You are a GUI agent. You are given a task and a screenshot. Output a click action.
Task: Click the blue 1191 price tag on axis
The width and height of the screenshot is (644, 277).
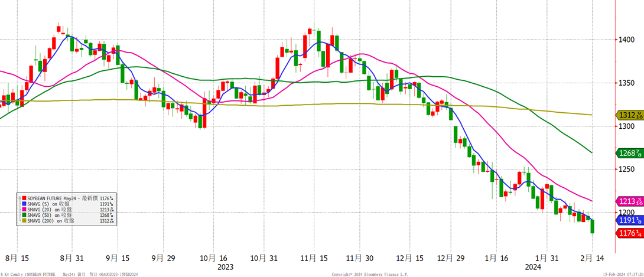coord(629,220)
